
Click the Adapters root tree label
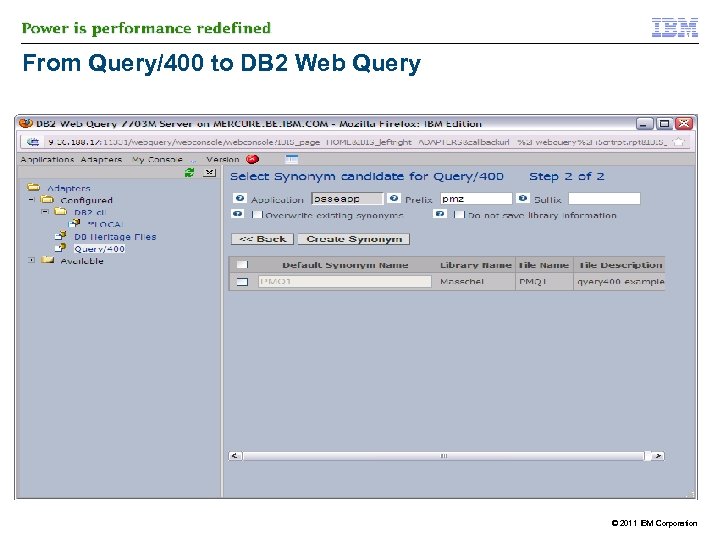point(69,188)
